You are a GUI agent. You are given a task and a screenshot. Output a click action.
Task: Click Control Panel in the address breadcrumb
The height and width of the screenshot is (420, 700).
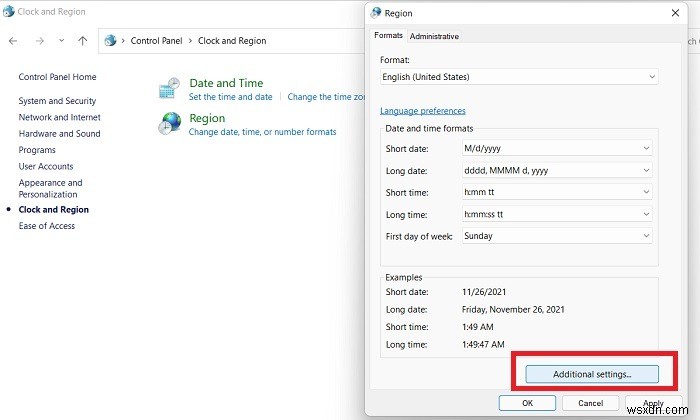click(x=156, y=41)
